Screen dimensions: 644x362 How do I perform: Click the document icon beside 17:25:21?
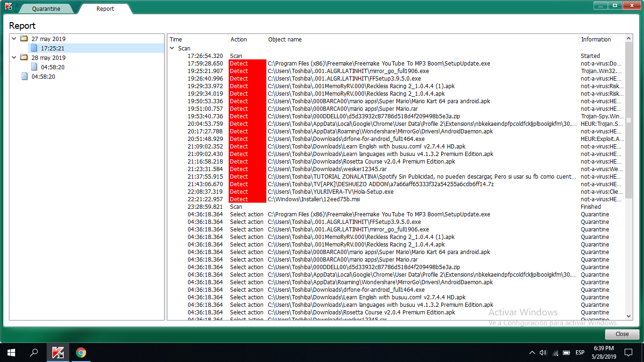click(x=34, y=48)
